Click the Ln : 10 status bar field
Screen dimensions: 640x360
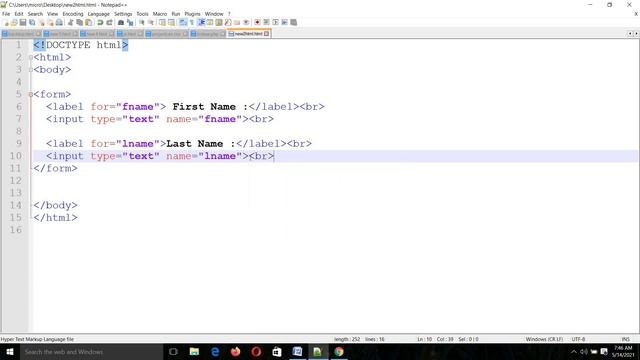click(x=424, y=339)
